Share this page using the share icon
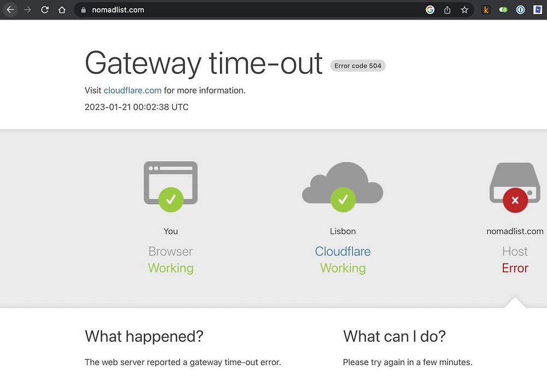This screenshot has width=547, height=392. [447, 10]
